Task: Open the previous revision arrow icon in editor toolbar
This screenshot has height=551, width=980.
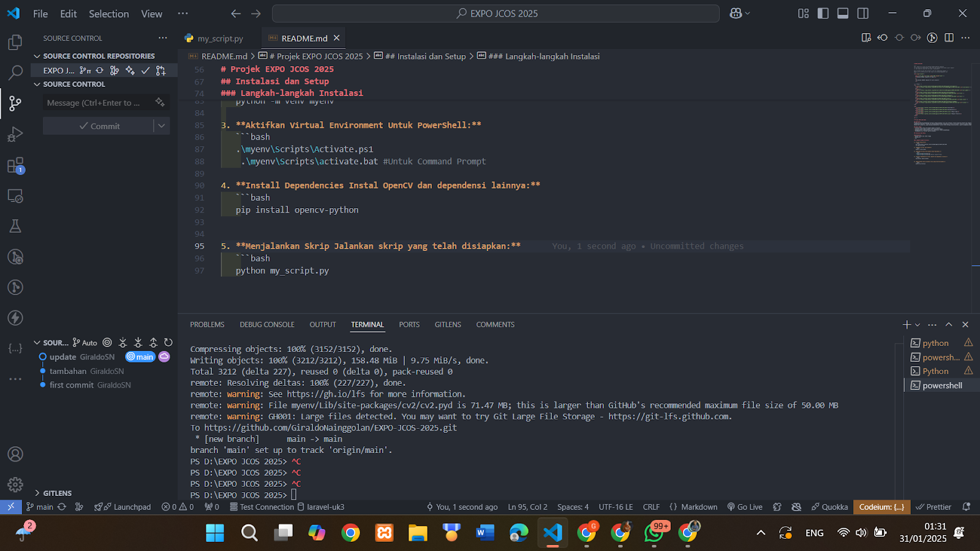Action: tap(883, 38)
